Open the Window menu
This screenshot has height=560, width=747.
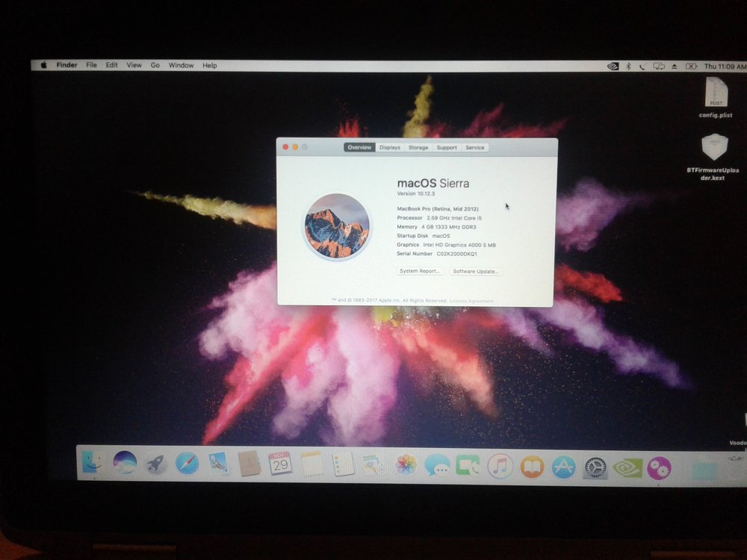[181, 65]
